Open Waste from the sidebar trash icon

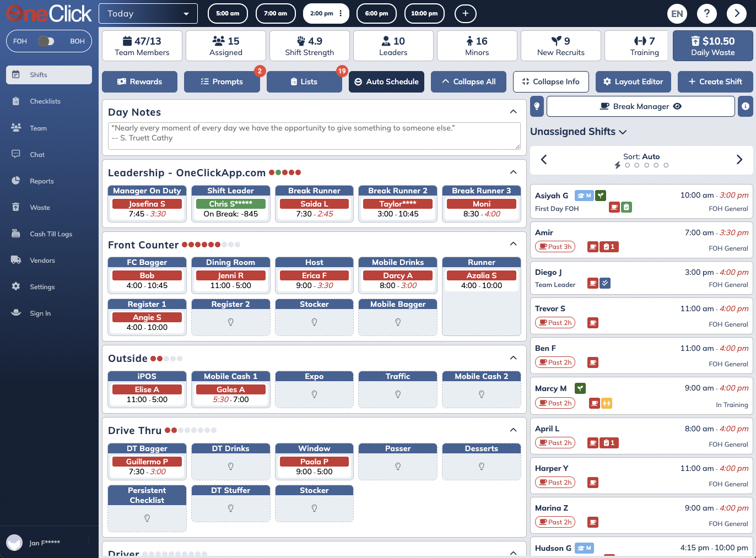(x=16, y=207)
